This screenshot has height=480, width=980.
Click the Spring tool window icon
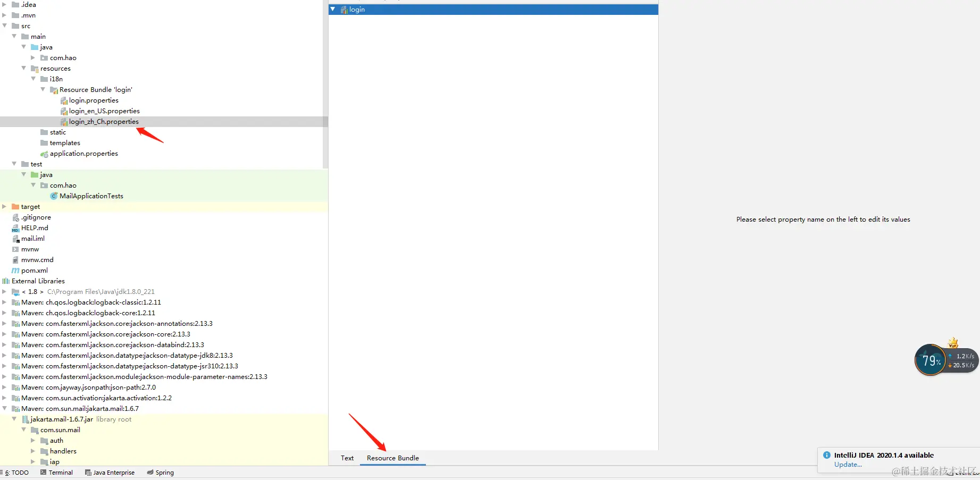coord(150,473)
